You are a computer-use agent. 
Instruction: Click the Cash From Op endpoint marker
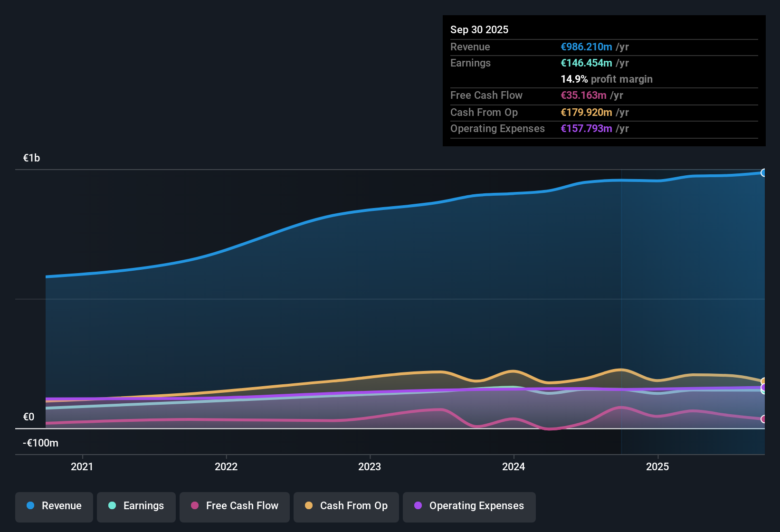764,381
